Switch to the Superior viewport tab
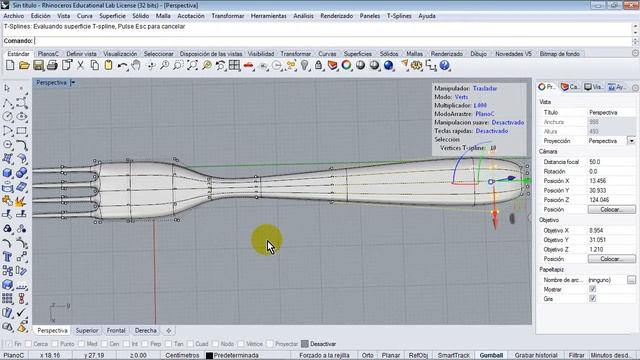This screenshot has width=640, height=360. tap(87, 331)
